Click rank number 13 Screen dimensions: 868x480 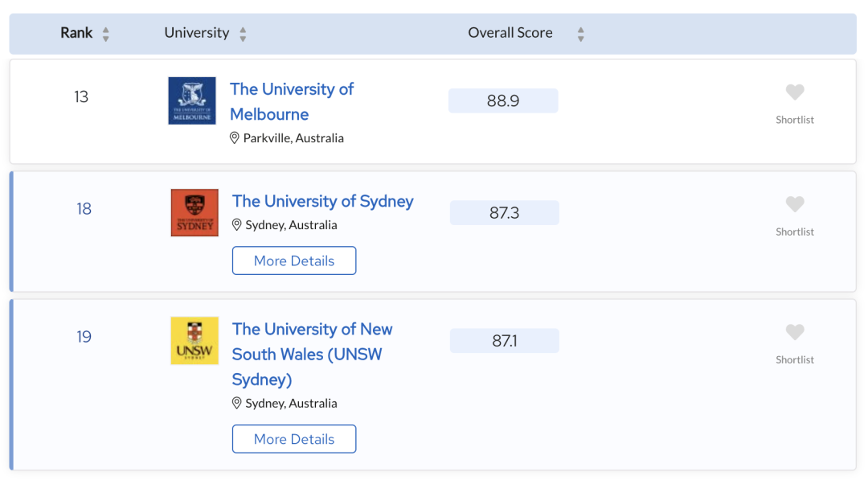coord(81,97)
